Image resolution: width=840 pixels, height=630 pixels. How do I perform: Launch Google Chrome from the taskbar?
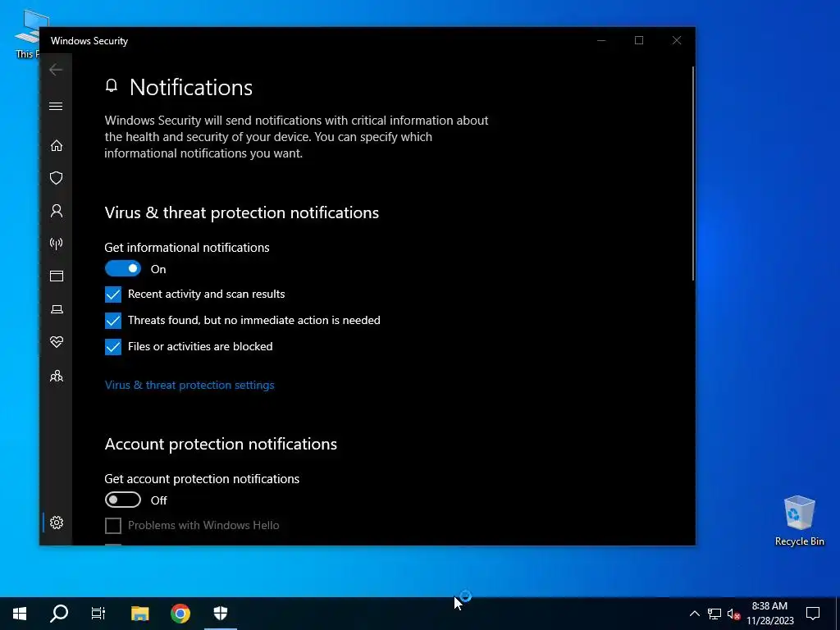coord(180,614)
